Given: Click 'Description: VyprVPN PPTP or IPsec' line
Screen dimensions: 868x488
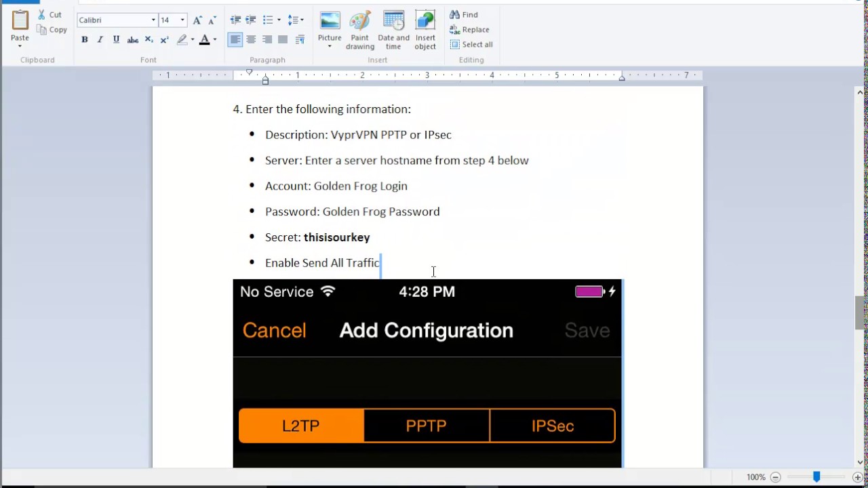Looking at the screenshot, I should coord(358,135).
